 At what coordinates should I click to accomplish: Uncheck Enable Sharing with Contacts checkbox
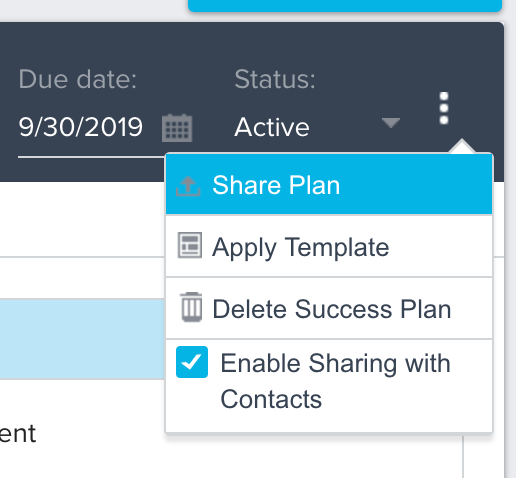(192, 362)
